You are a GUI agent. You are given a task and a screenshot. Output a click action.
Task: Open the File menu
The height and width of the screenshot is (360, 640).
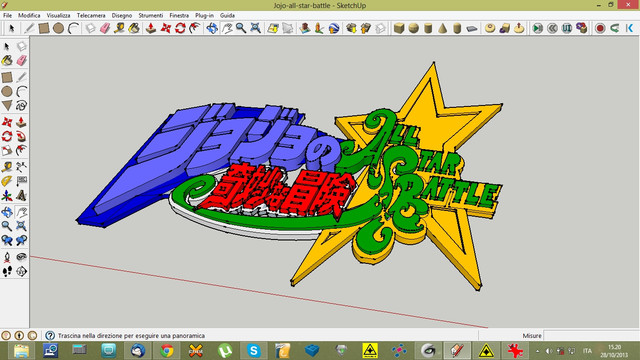(x=7, y=16)
